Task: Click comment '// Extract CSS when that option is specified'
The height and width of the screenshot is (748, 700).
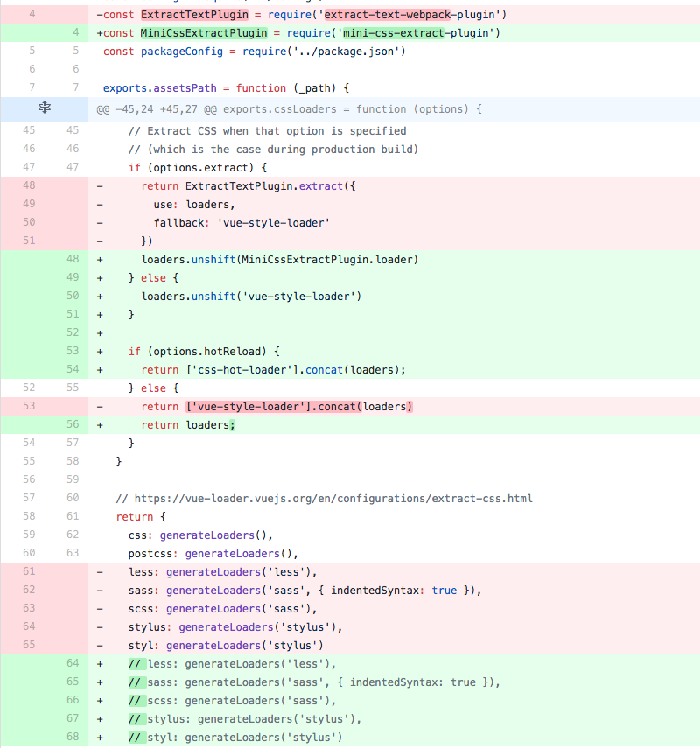Action: tap(267, 131)
